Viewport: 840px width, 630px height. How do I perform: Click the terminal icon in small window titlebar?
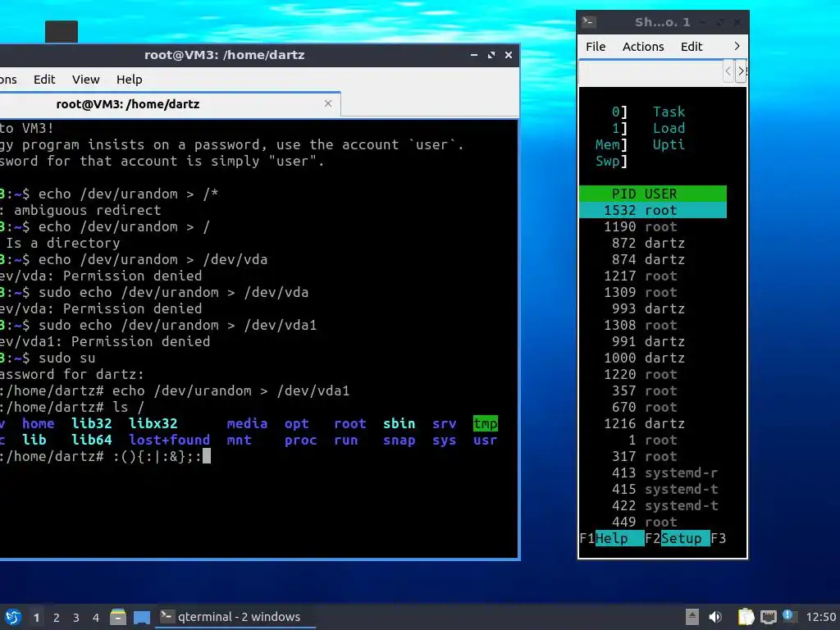pyautogui.click(x=589, y=22)
